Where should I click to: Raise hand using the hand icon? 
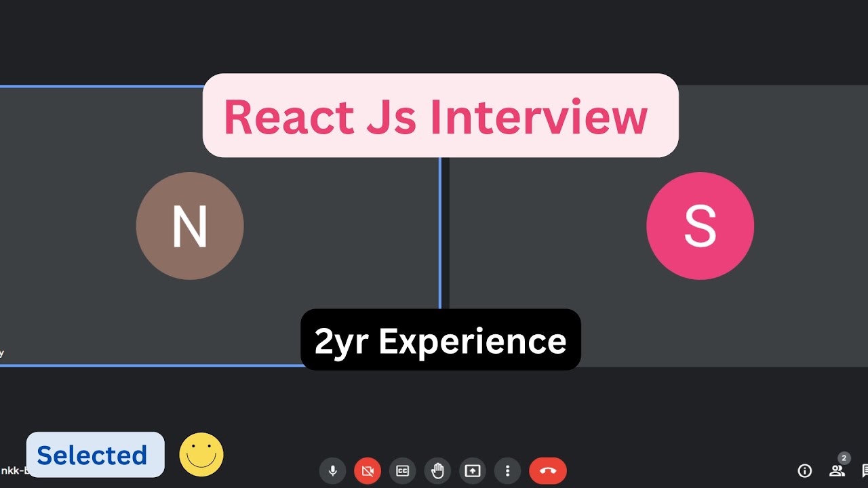(x=437, y=470)
